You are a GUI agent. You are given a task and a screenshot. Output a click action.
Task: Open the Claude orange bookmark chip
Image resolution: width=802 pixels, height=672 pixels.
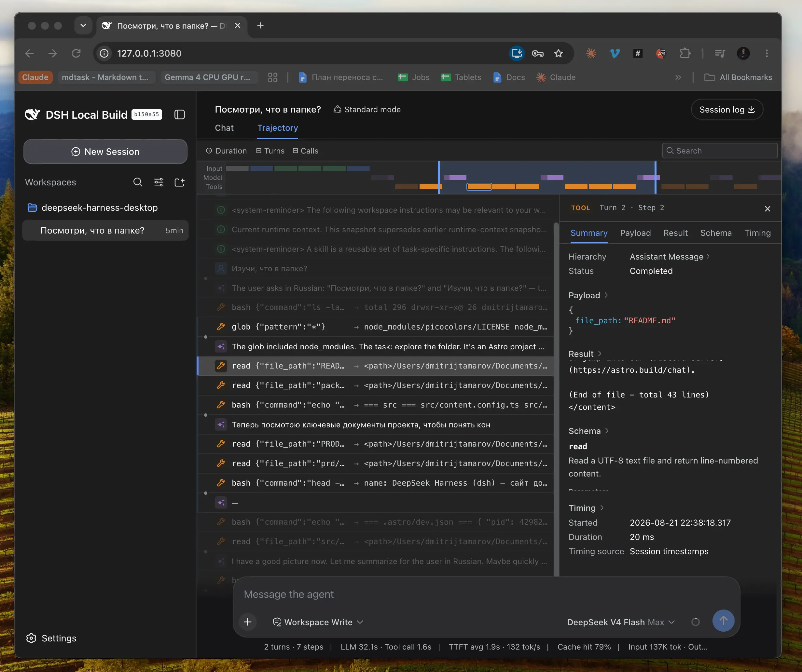pos(35,77)
